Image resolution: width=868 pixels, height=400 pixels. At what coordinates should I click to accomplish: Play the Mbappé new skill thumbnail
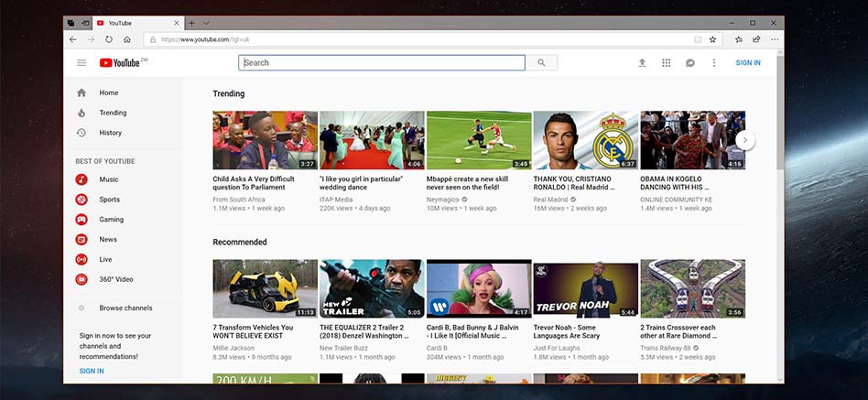click(x=479, y=140)
